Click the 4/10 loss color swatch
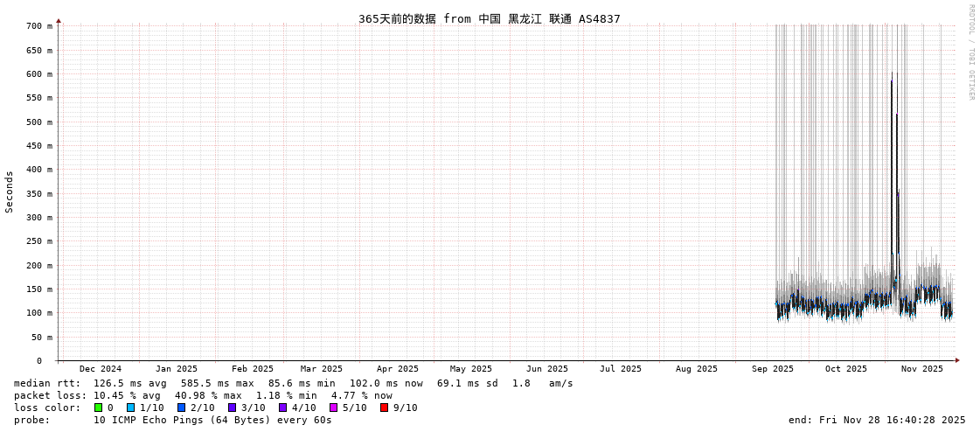This screenshot has height=432, width=980. click(282, 408)
